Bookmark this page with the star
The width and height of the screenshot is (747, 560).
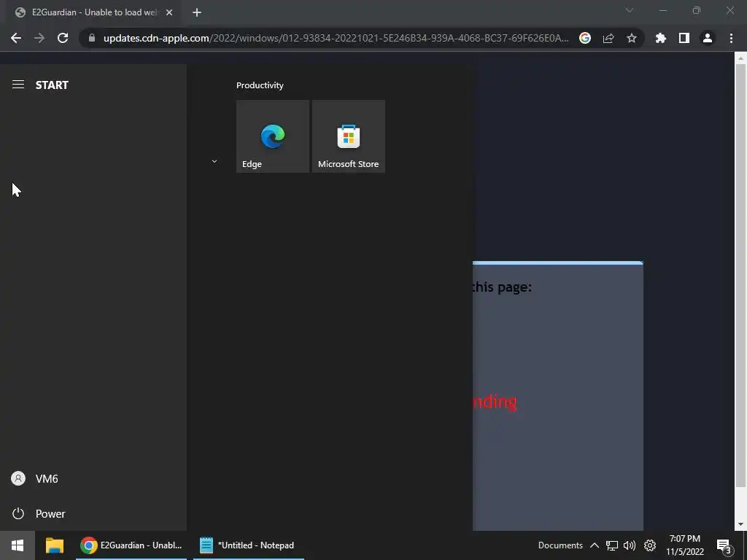coord(632,38)
